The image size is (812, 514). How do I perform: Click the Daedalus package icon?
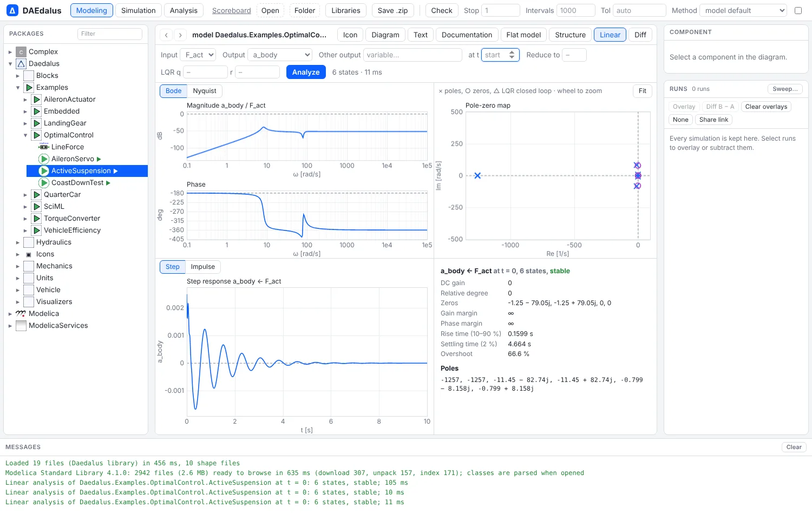pyautogui.click(x=21, y=64)
